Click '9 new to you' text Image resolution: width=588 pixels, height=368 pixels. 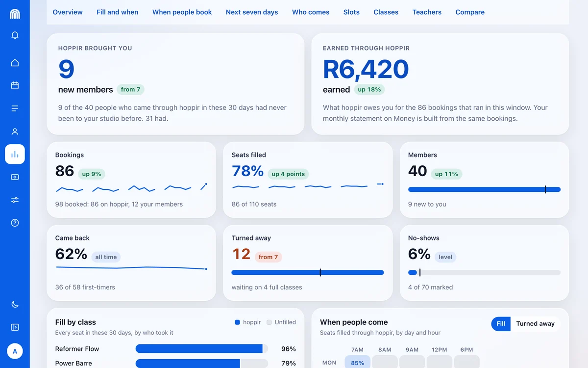pyautogui.click(x=427, y=204)
